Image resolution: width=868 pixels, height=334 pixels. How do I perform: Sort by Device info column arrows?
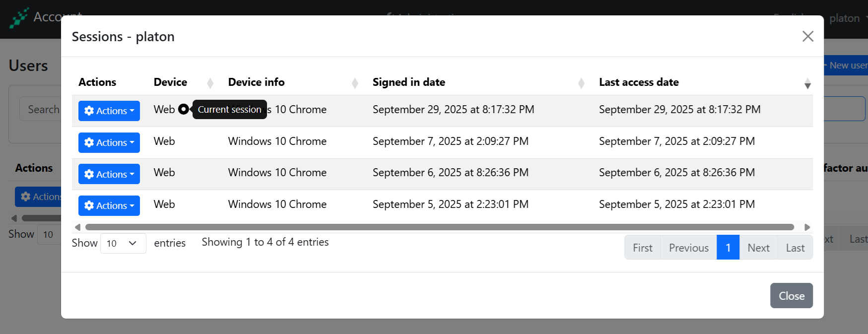(x=355, y=83)
